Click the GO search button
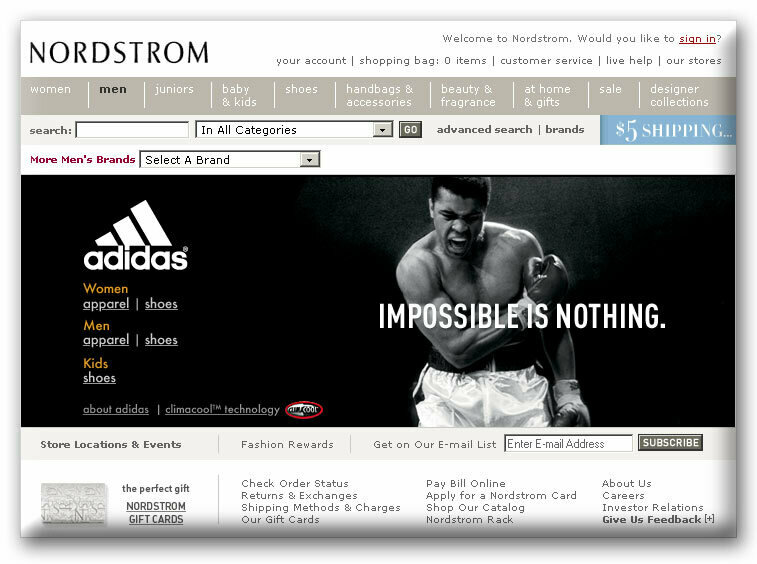This screenshot has width=757, height=564. [x=410, y=129]
